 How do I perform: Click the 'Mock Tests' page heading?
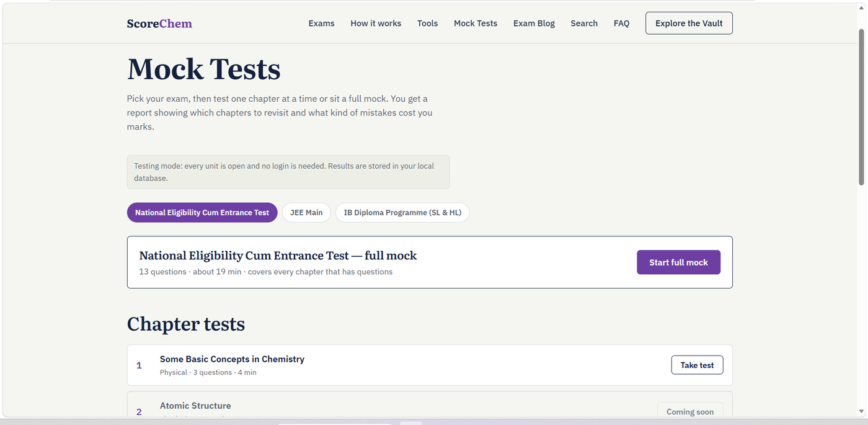coord(203,69)
